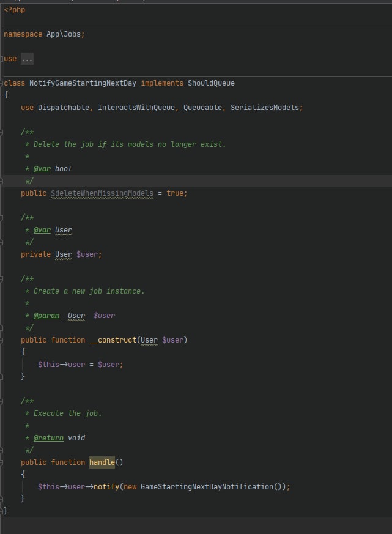Click the true value
The image size is (392, 534).
175,193
